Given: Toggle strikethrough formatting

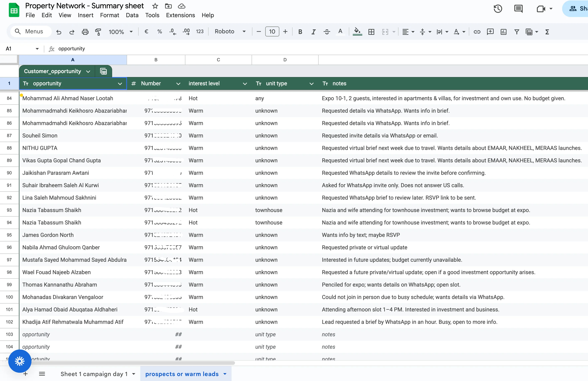Looking at the screenshot, I should 327,32.
